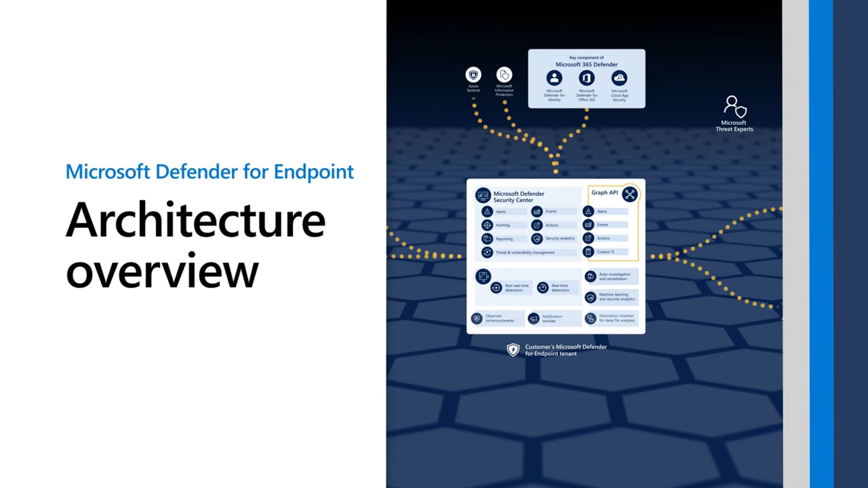The image size is (868, 488).
Task: Expand the Auto-investigation and remediation section
Action: 610,276
